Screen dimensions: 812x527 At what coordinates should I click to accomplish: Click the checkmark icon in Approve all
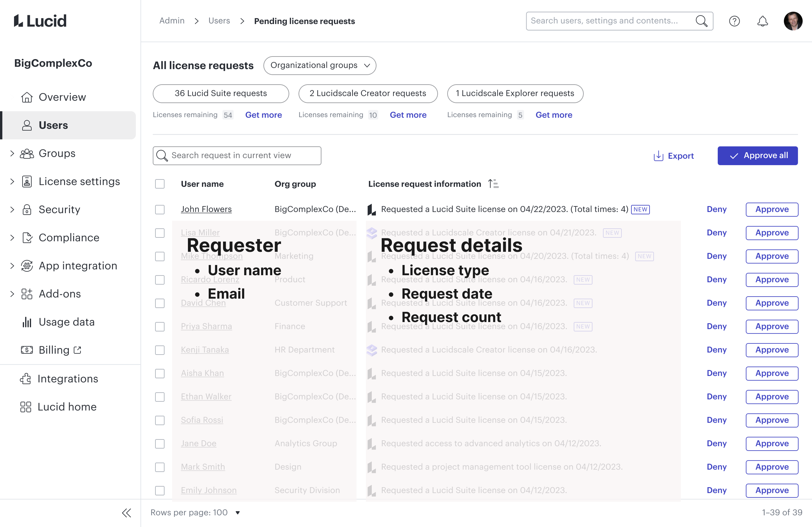[x=734, y=156]
